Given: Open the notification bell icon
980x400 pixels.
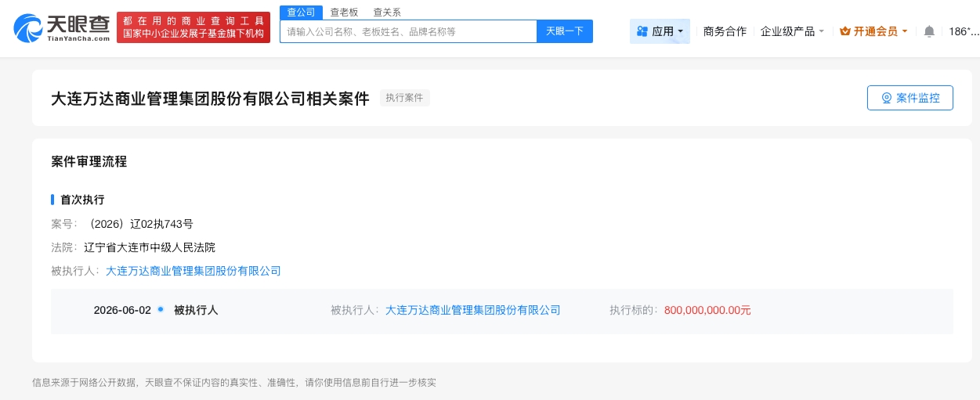Looking at the screenshot, I should (929, 31).
